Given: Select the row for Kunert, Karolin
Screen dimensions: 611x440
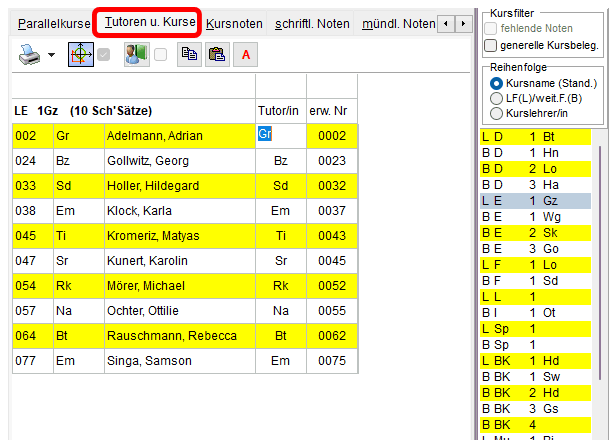Looking at the screenshot, I should (x=156, y=260).
